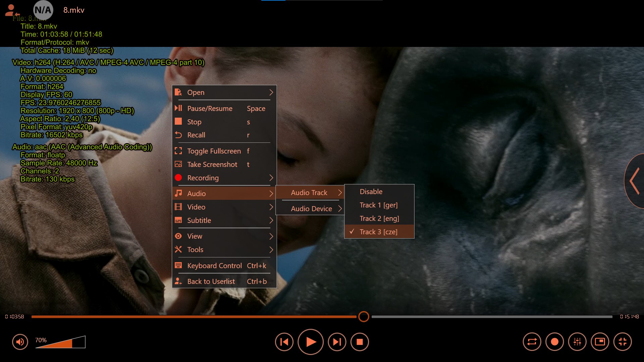Click Back to Userlist
The width and height of the screenshot is (644, 362).
point(211,282)
